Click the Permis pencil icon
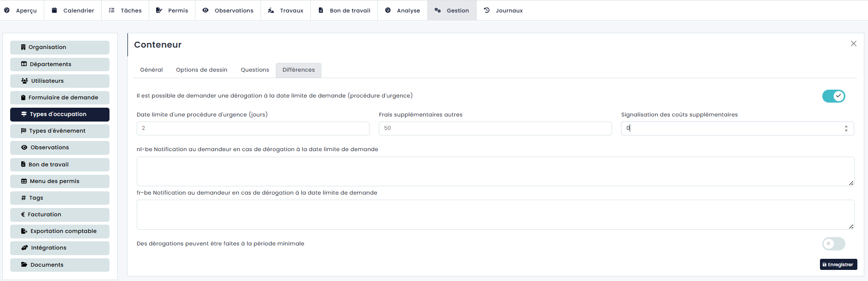Screen dimensions: 868x281 point(159,10)
